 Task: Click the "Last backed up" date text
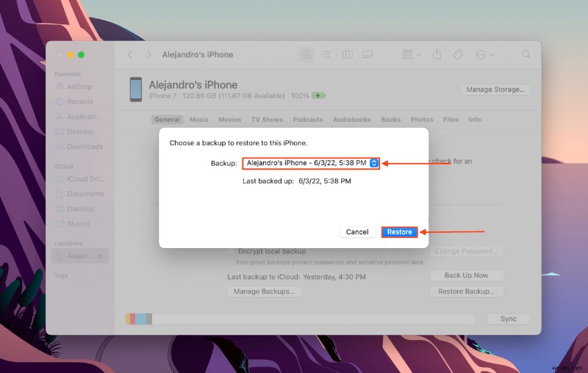[x=325, y=181]
